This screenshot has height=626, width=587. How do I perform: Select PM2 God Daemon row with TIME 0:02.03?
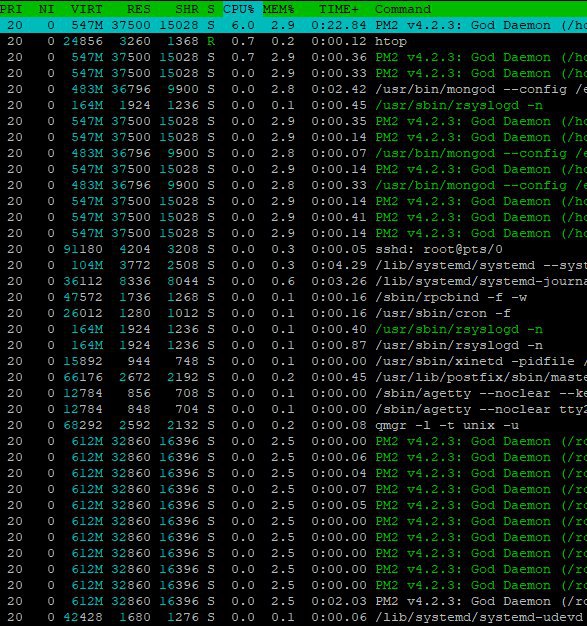294,601
